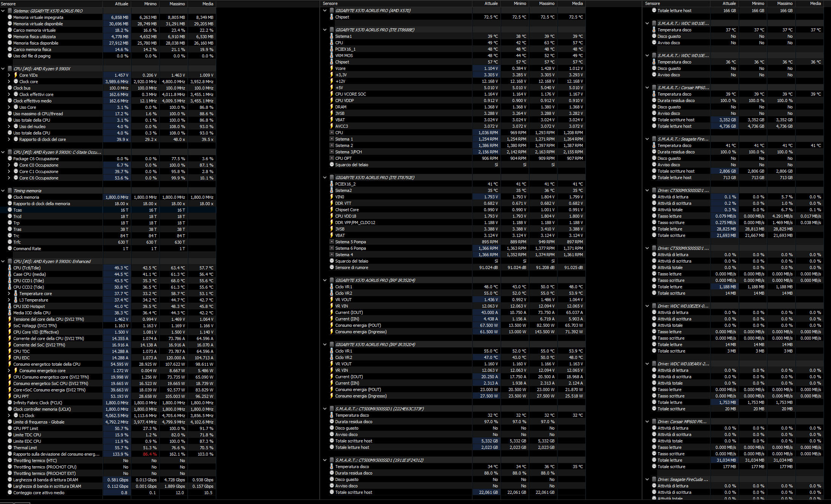The height and width of the screenshot is (504, 831).
Task: Click the fan icon beside Sistema 5 Pompa
Action: click(331, 242)
